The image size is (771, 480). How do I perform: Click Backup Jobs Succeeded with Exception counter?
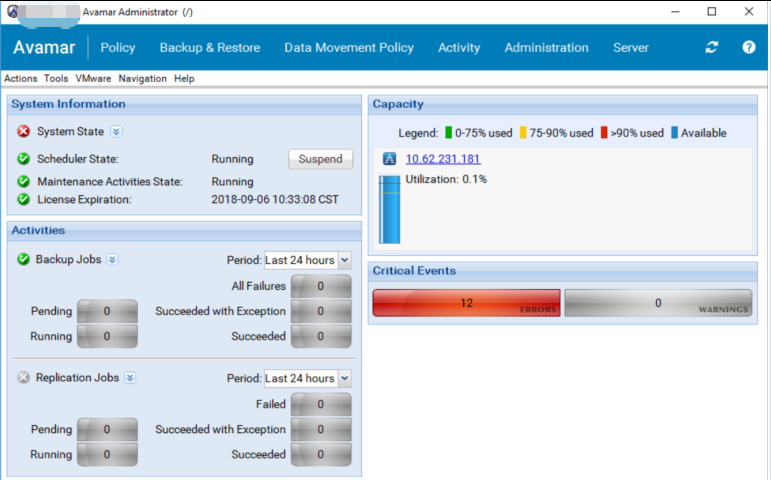point(321,311)
